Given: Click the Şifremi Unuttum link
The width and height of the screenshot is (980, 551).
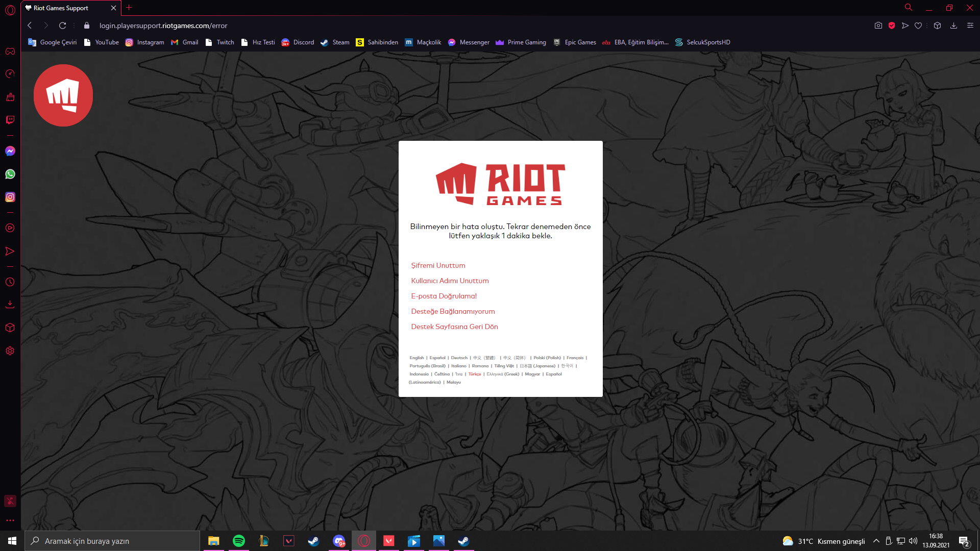Looking at the screenshot, I should pyautogui.click(x=438, y=265).
